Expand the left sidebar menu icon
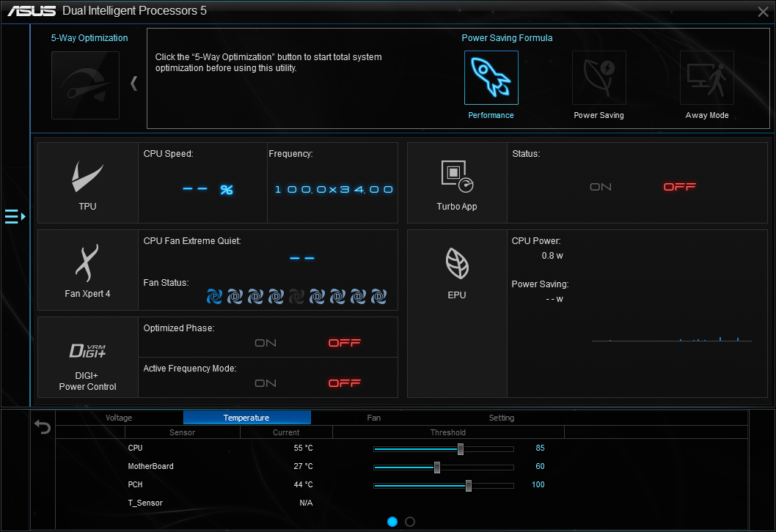 point(15,216)
